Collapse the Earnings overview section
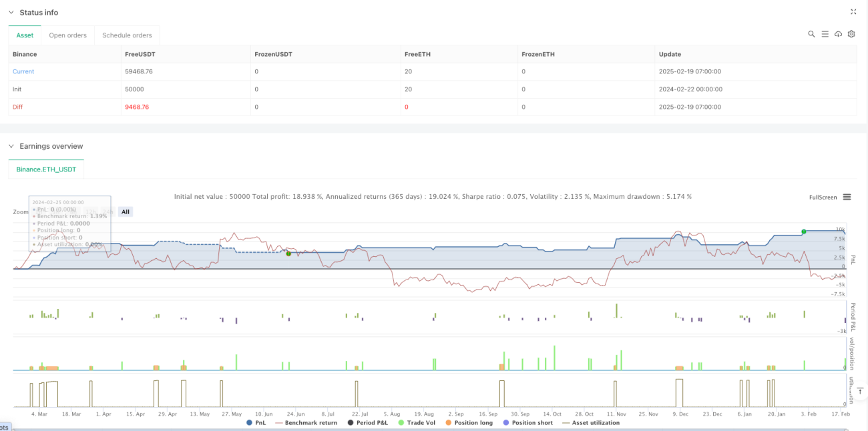Image resolution: width=868 pixels, height=431 pixels. coord(11,146)
